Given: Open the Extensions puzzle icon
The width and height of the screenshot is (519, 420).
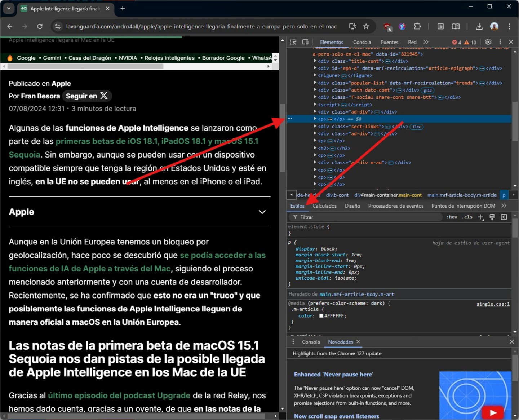Looking at the screenshot, I should [417, 26].
